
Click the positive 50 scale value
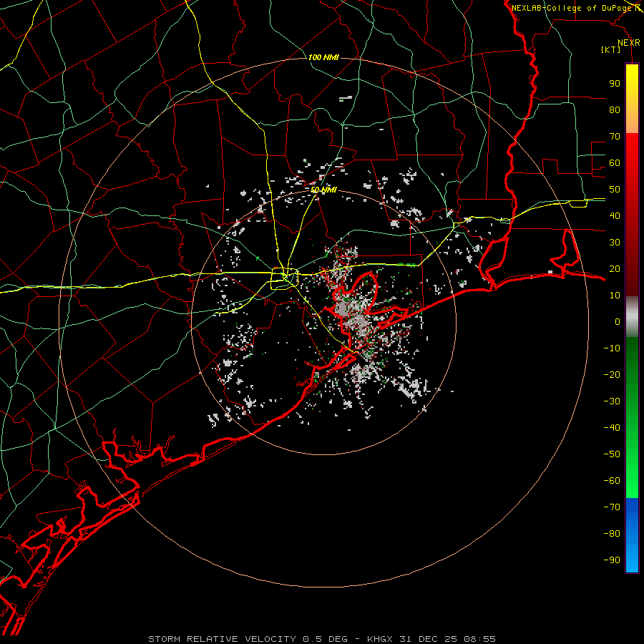(x=615, y=190)
